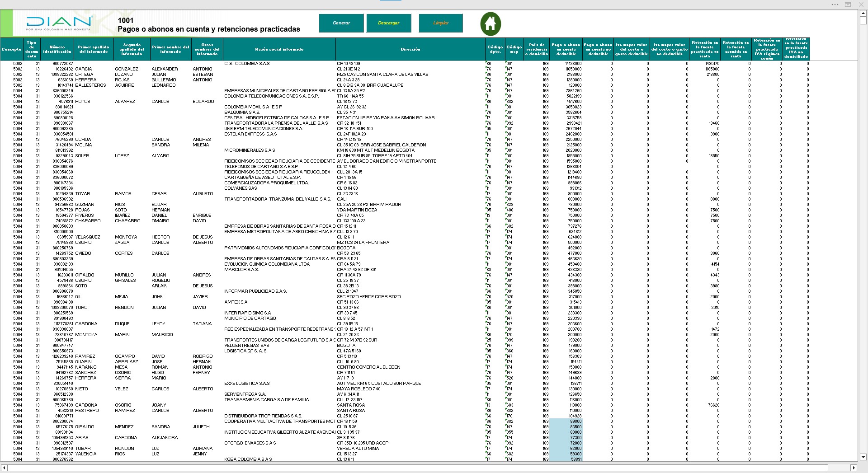Image resolution: width=868 pixels, height=473 pixels.
Task: Click the vertical scrollbar down arrow
Action: (x=863, y=457)
